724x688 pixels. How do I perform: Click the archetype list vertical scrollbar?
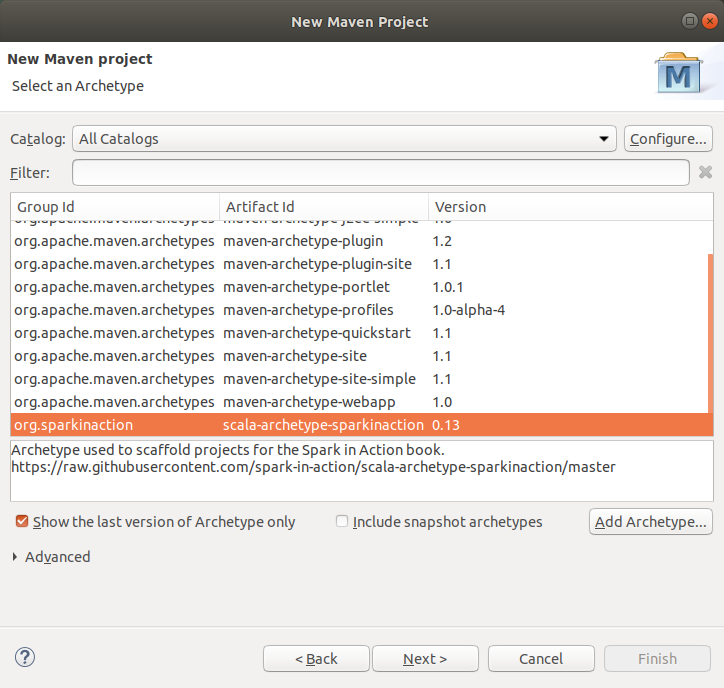tap(710, 330)
